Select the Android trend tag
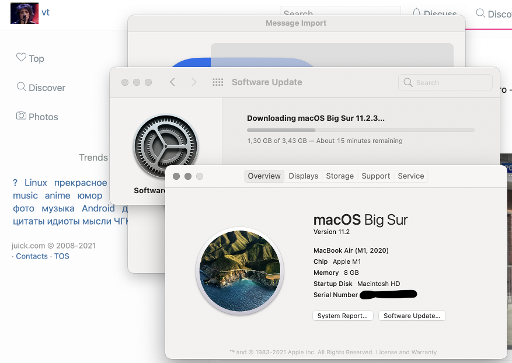Image resolution: width=512 pixels, height=363 pixels. pos(98,208)
